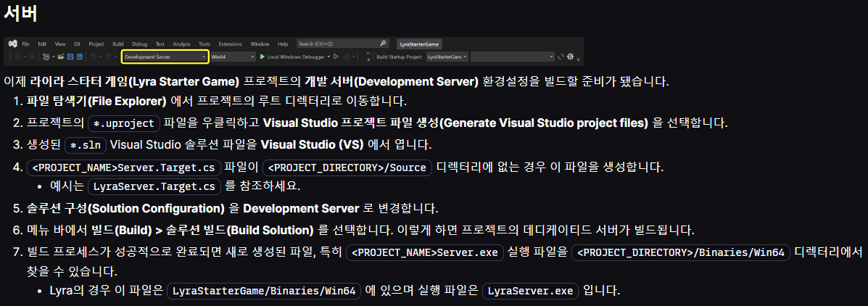Click '<PROJECT_DIRECTORY>/Source' code text
This screenshot has width=868, height=306.
point(347,167)
